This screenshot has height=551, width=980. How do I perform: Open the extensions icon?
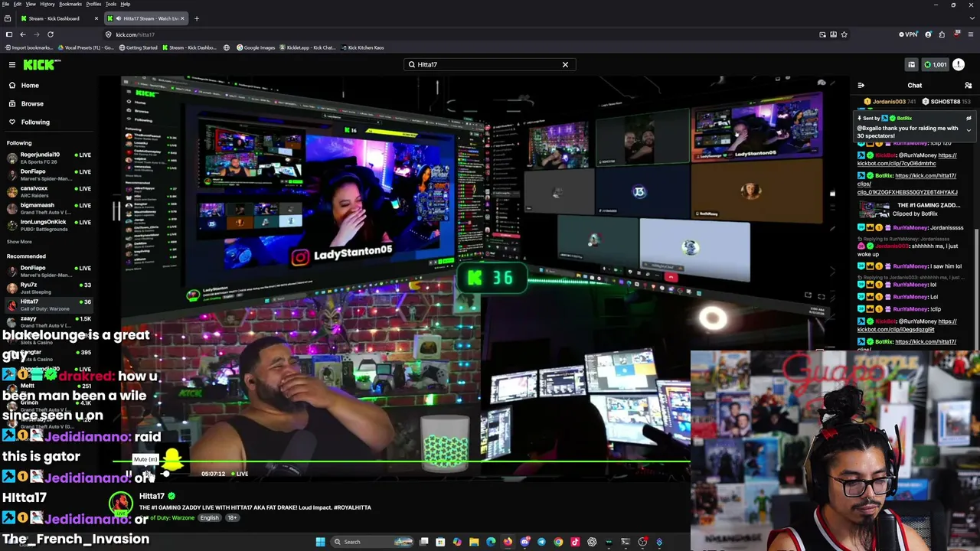(x=942, y=34)
